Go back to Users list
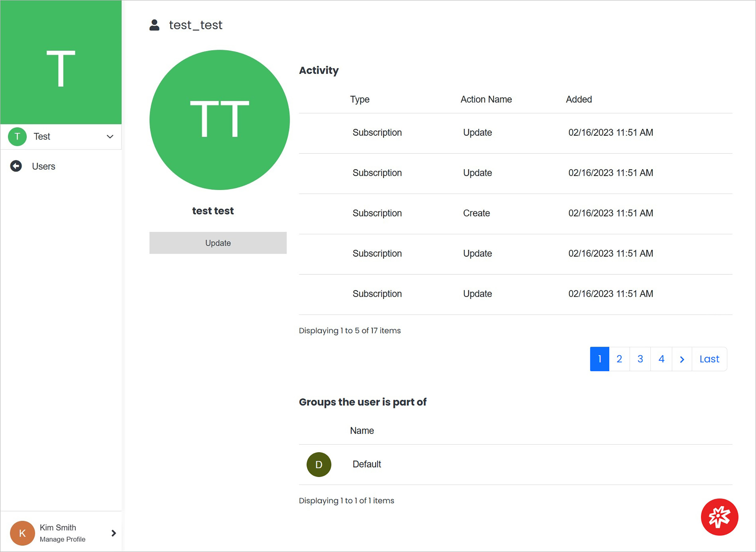Screen dimensions: 756x552 pyautogui.click(x=43, y=166)
